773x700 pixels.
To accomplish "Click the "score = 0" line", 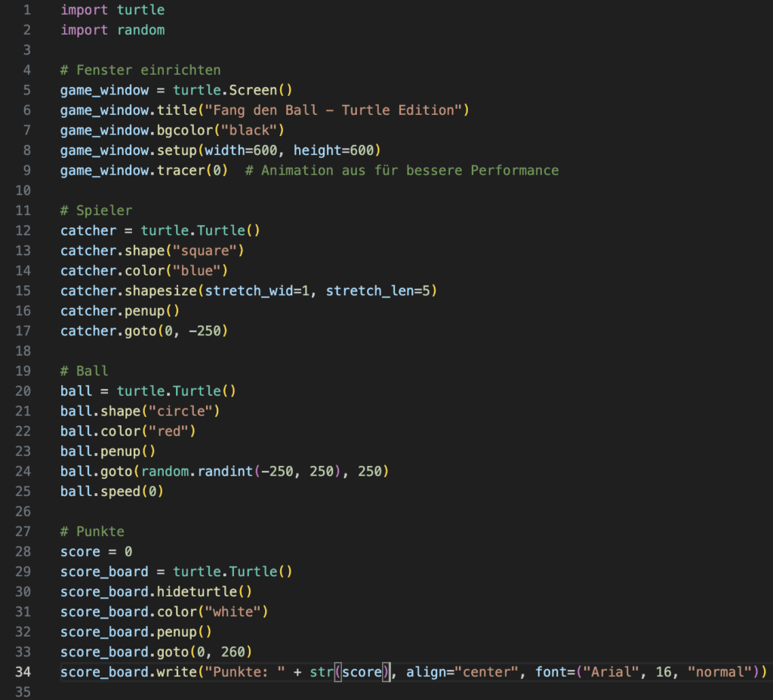I will pos(97,552).
